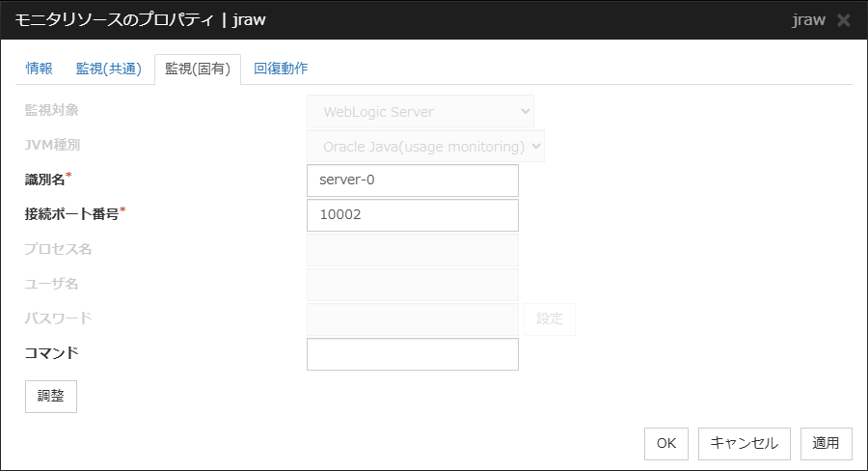Switch to the 情報 tab

click(40, 69)
